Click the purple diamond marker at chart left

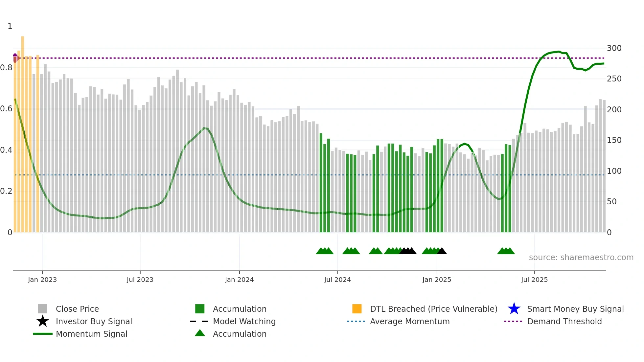tap(15, 57)
